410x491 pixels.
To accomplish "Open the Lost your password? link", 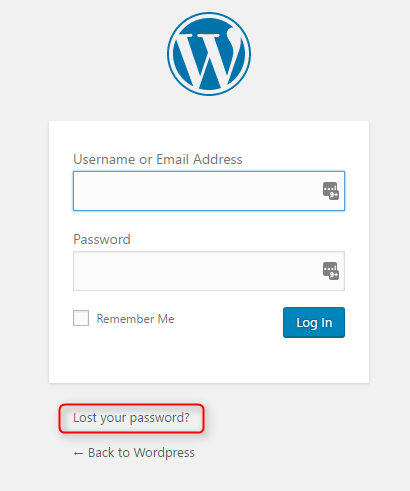I will 131,418.
